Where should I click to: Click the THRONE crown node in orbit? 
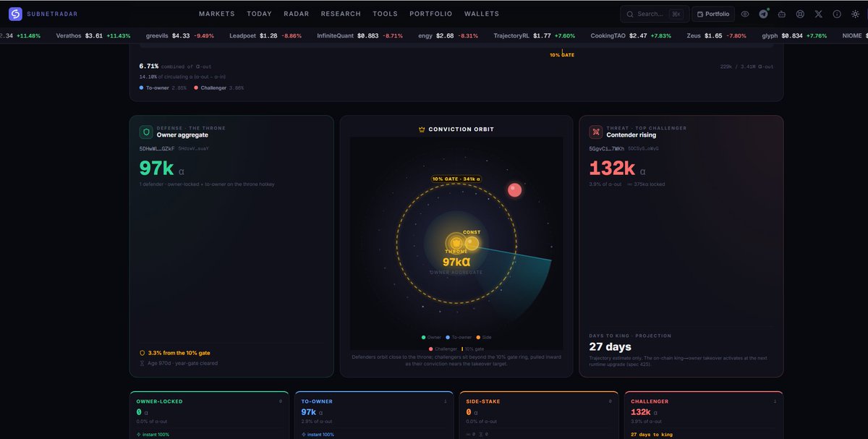point(456,242)
